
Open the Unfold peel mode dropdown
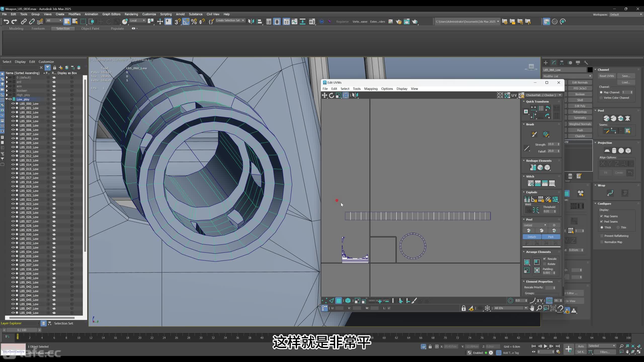535,225
